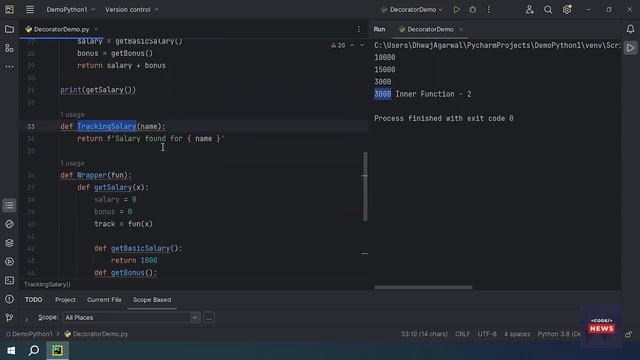Open the TODO list tool window icon

tap(9, 205)
